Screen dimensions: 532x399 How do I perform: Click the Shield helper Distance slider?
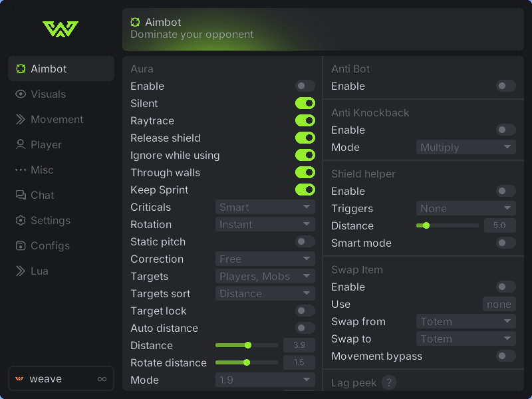447,226
